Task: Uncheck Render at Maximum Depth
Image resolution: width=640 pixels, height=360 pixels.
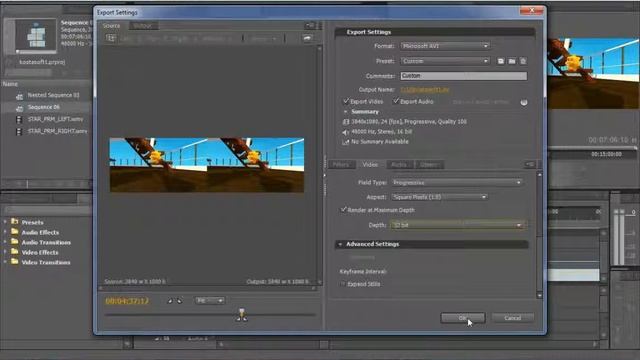Action: (x=344, y=209)
